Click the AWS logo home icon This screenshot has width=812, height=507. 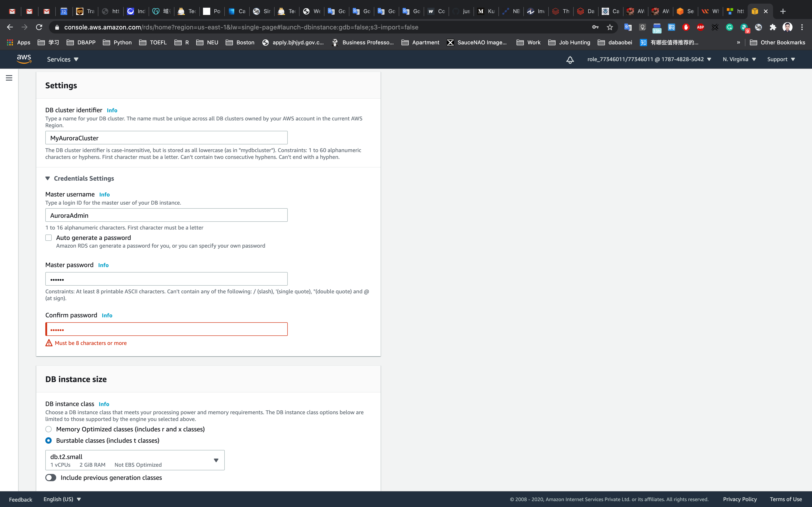pyautogui.click(x=24, y=59)
